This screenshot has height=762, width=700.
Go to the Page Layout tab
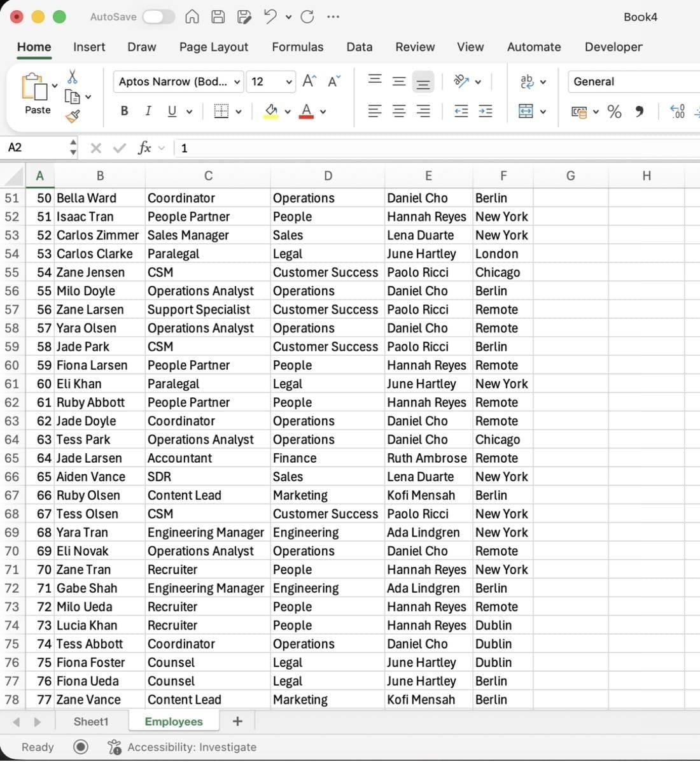point(214,47)
